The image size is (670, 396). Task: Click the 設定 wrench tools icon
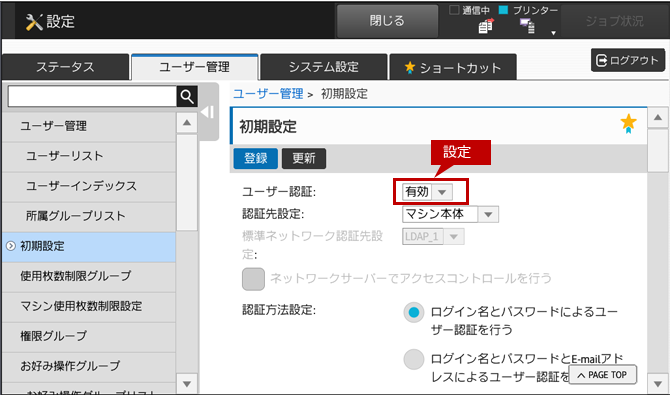click(x=34, y=21)
